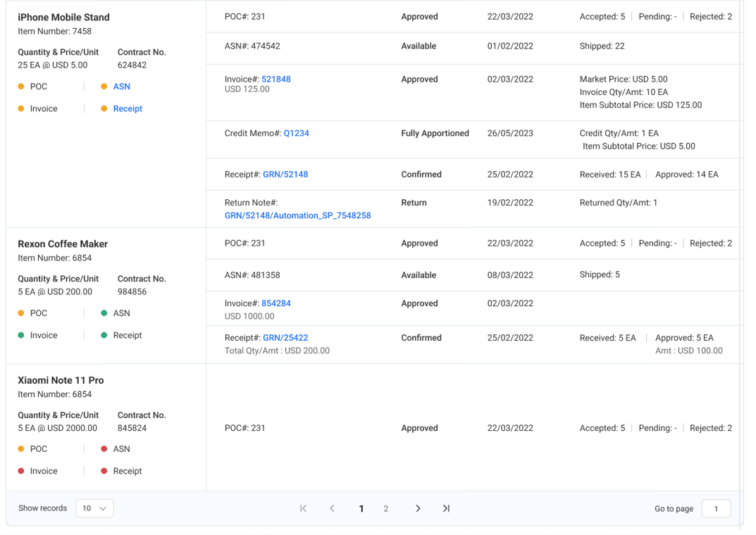The width and height of the screenshot is (756, 535).
Task: Click quantity text 5 EA @ USD 200.00
Action: coord(55,292)
